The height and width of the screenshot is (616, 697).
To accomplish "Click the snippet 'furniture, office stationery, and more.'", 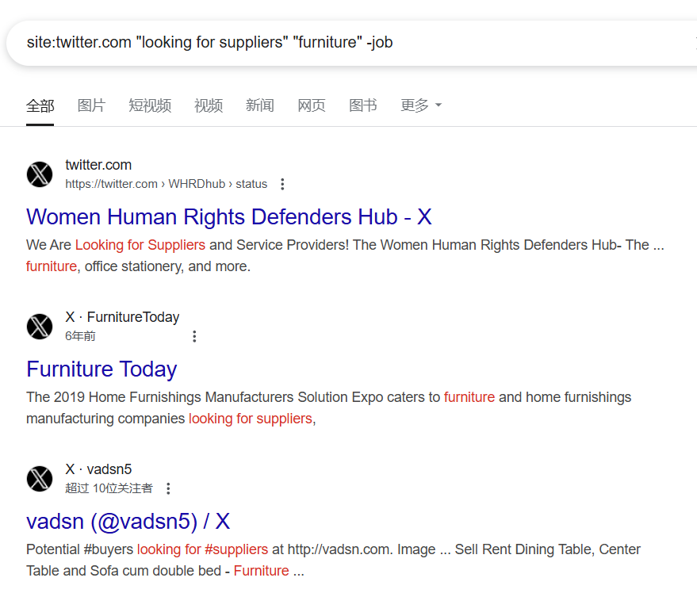I will tap(138, 266).
